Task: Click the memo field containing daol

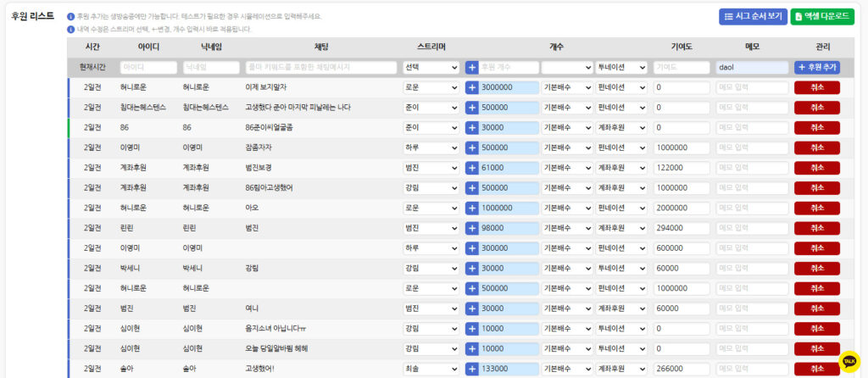Action: 753,68
